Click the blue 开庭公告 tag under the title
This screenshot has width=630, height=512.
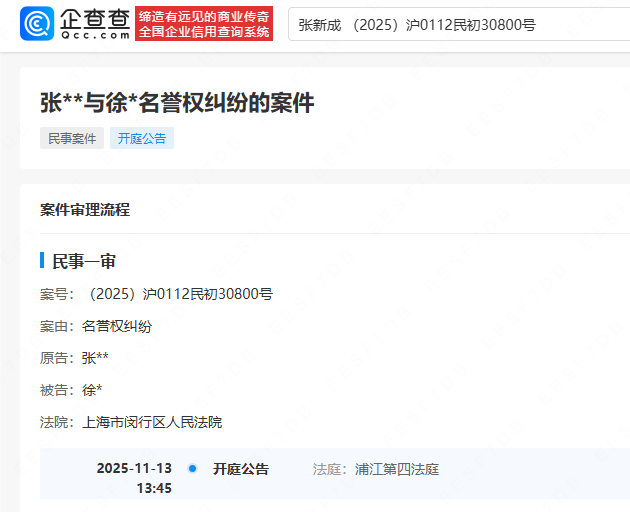tap(142, 139)
